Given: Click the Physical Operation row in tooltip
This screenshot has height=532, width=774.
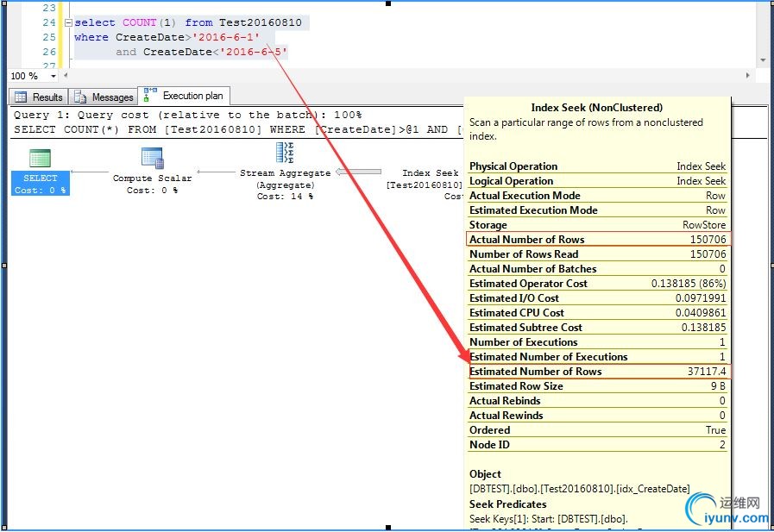Looking at the screenshot, I should click(x=597, y=166).
